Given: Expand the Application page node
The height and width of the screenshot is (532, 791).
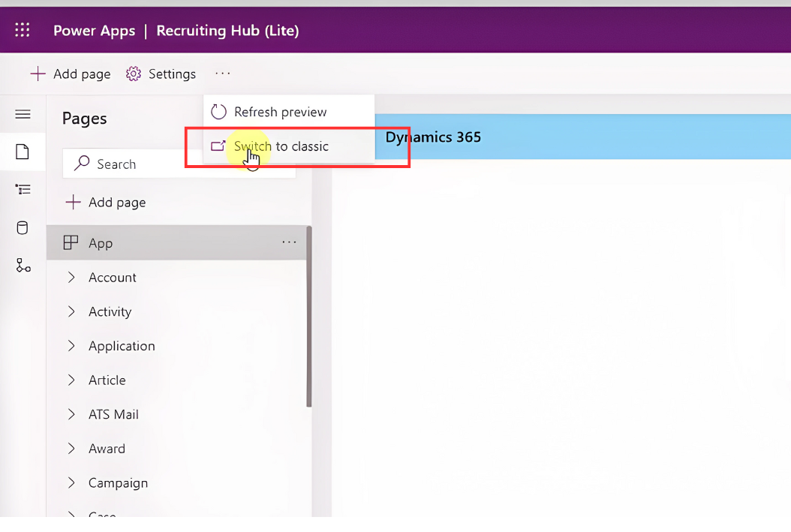Looking at the screenshot, I should coord(71,346).
